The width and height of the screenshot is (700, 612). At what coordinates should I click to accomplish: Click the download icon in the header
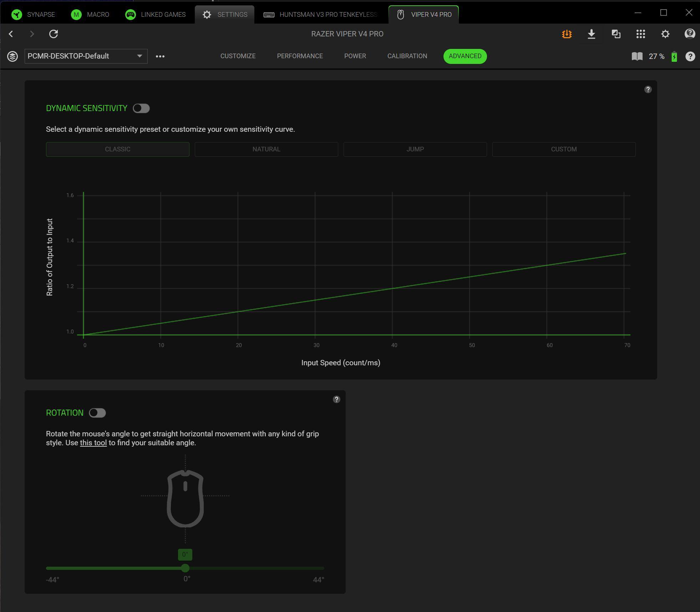tap(592, 34)
